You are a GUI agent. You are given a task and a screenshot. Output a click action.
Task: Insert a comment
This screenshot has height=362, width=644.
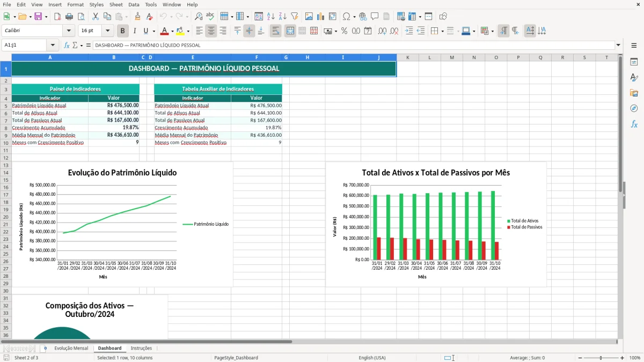pyautogui.click(x=375, y=17)
